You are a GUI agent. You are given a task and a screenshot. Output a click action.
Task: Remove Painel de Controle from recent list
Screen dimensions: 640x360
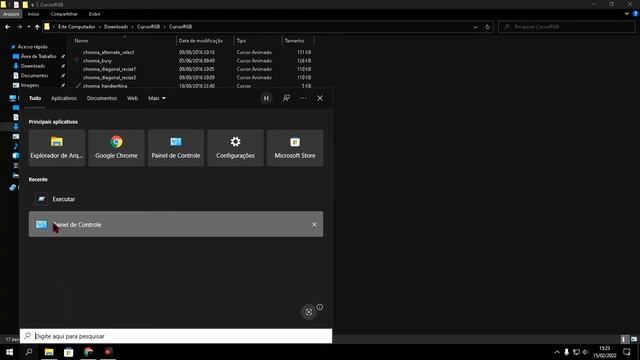314,224
